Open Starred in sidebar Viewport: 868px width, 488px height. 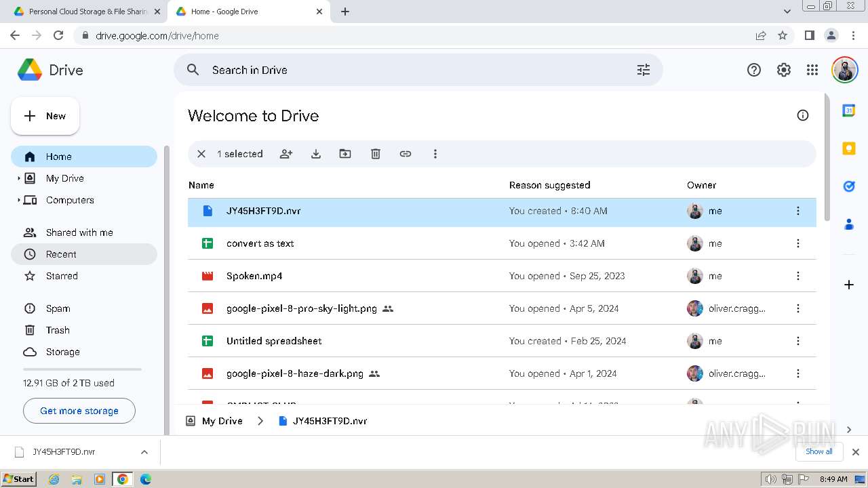tap(84, 276)
